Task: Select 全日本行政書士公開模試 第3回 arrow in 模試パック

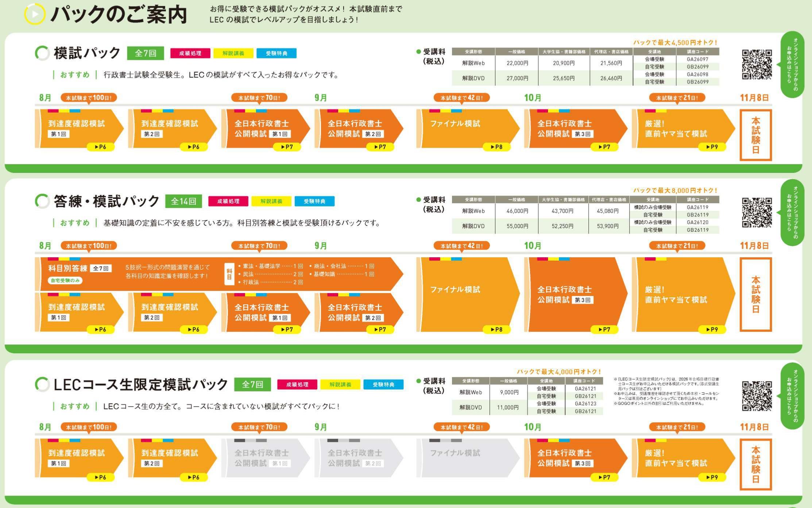Action: (x=576, y=128)
